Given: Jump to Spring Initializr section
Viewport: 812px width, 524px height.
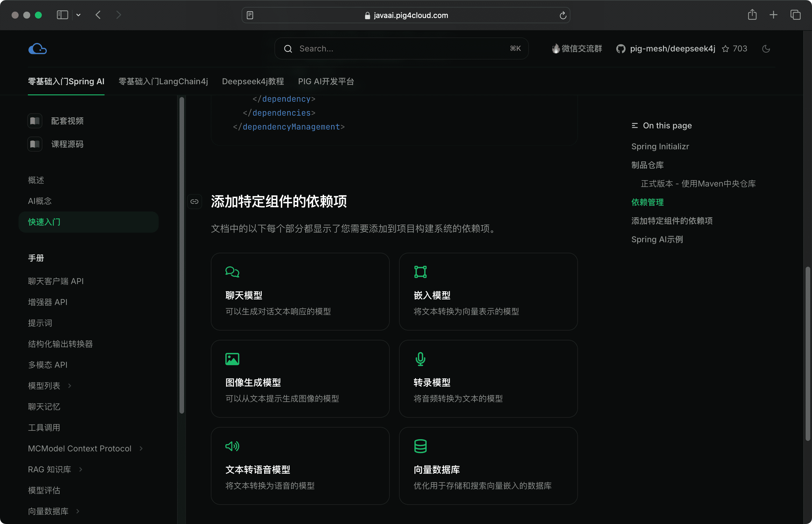Looking at the screenshot, I should tap(660, 146).
